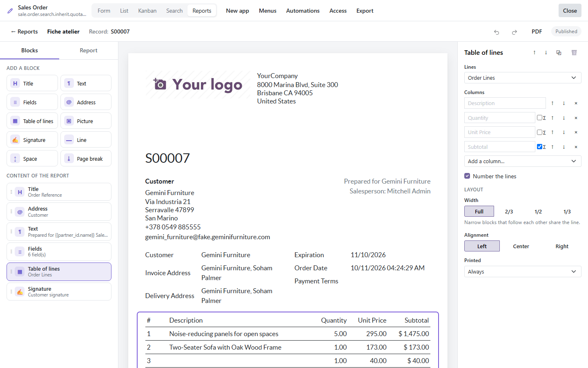Viewport: 588px width, 368px height.
Task: Set alignment to Right
Action: coord(562,246)
